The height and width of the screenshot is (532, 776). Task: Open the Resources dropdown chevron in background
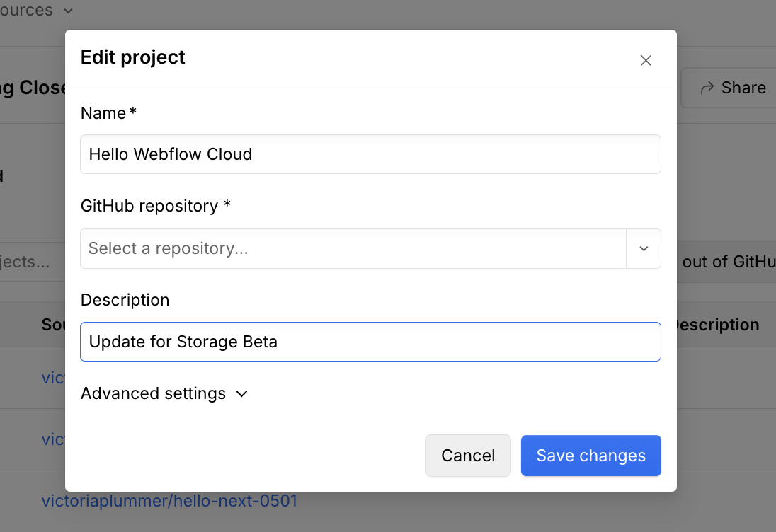pos(68,11)
